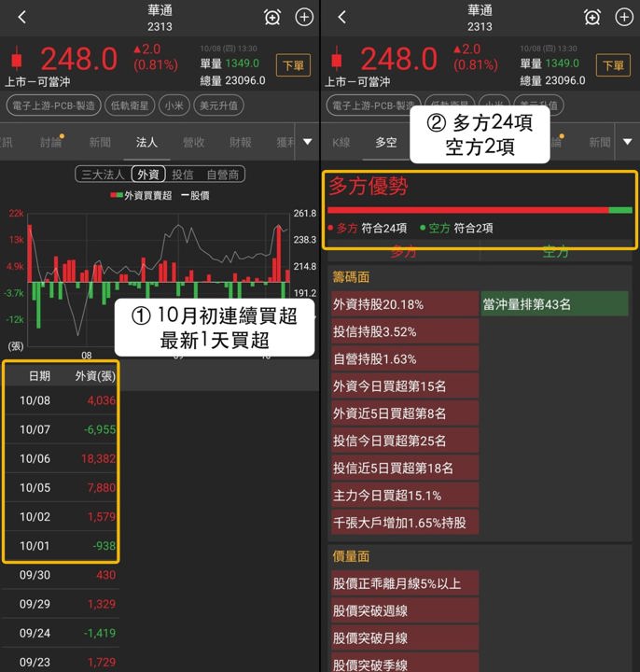The height and width of the screenshot is (672, 640).
Task: Switch to K線 tab in right panel
Action: coord(341,142)
